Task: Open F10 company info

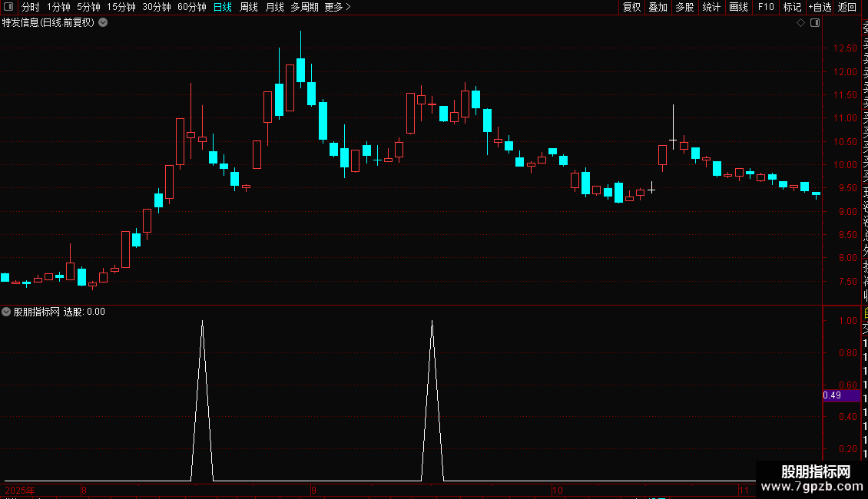Action: [x=766, y=7]
